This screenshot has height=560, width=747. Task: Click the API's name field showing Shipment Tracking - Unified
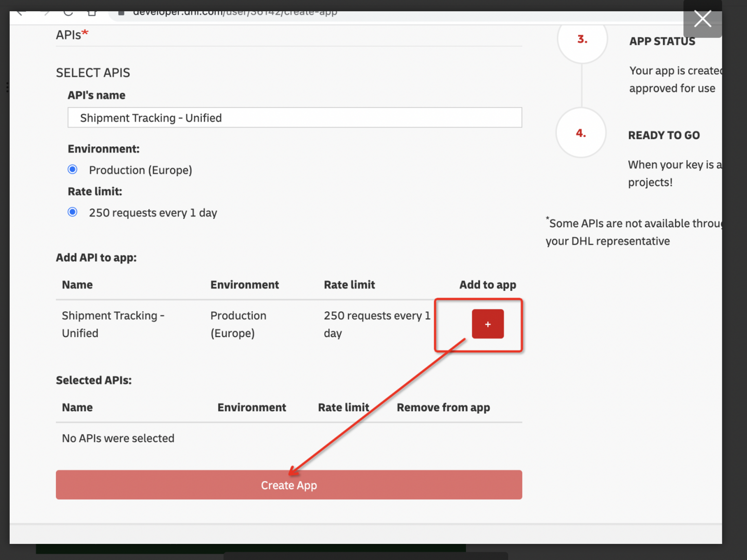pyautogui.click(x=295, y=118)
